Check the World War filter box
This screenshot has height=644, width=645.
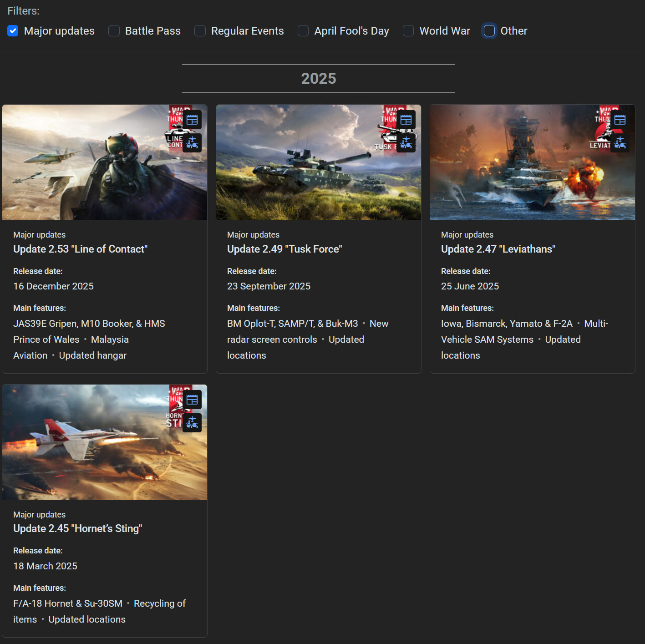click(x=408, y=31)
